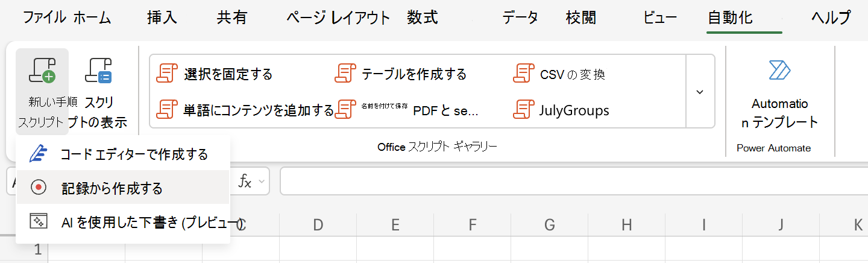Screen dimensions: 868x263
Task: Switch to the 校閲 tab
Action: (581, 17)
